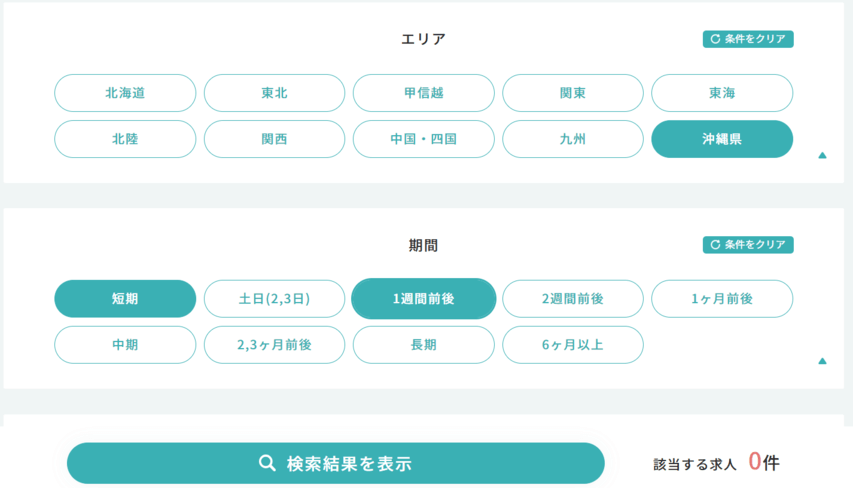
Task: Select the 長期 period filter
Action: pos(424,345)
